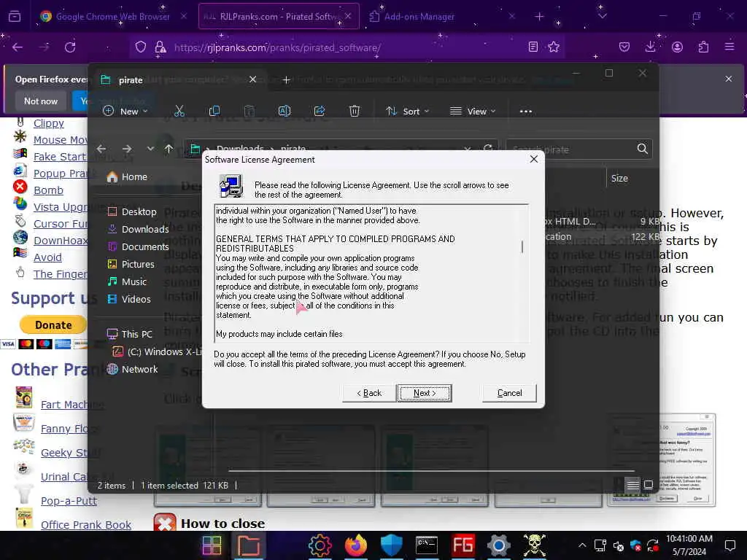This screenshot has width=747, height=560.
Task: Click the Donate button on the webpage
Action: coord(53,325)
